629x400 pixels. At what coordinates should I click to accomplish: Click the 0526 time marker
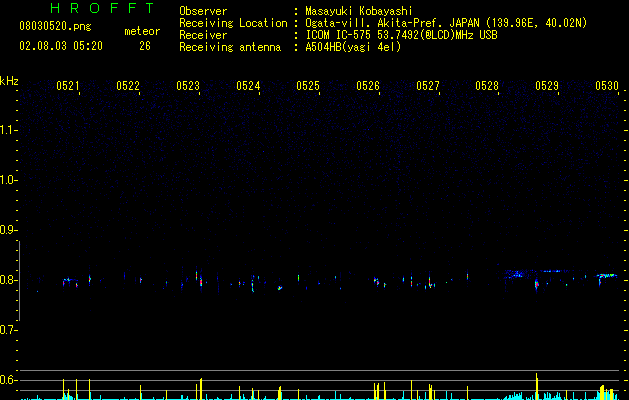[x=368, y=86]
